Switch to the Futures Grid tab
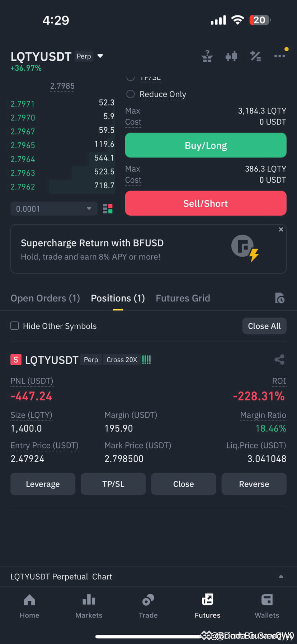 (x=183, y=298)
